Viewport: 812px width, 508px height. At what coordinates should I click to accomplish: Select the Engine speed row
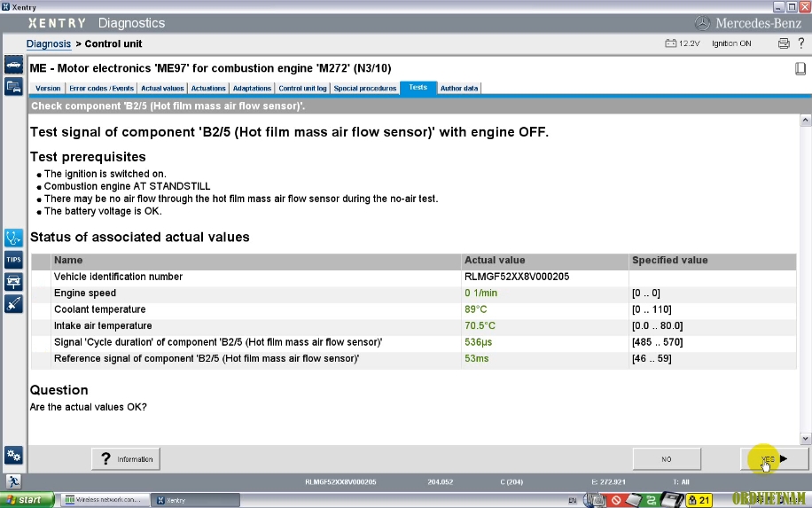(x=413, y=293)
